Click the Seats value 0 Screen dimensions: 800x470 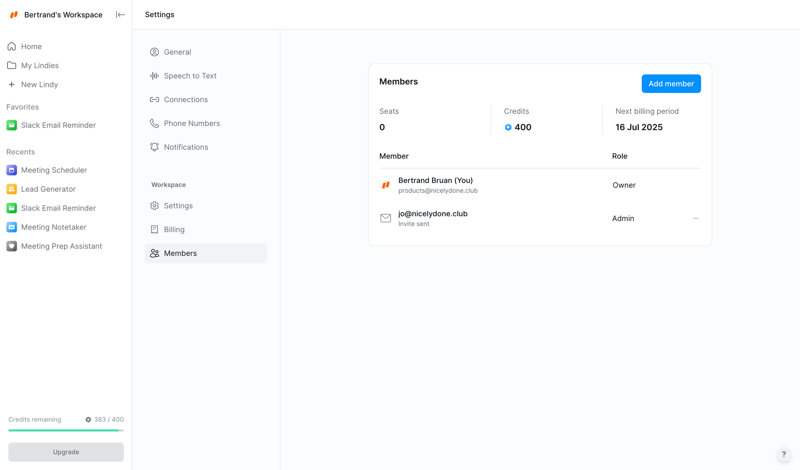pyautogui.click(x=382, y=128)
